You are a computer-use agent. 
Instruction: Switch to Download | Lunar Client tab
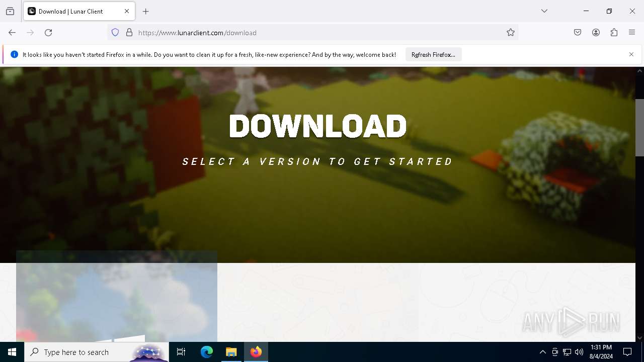pos(79,11)
